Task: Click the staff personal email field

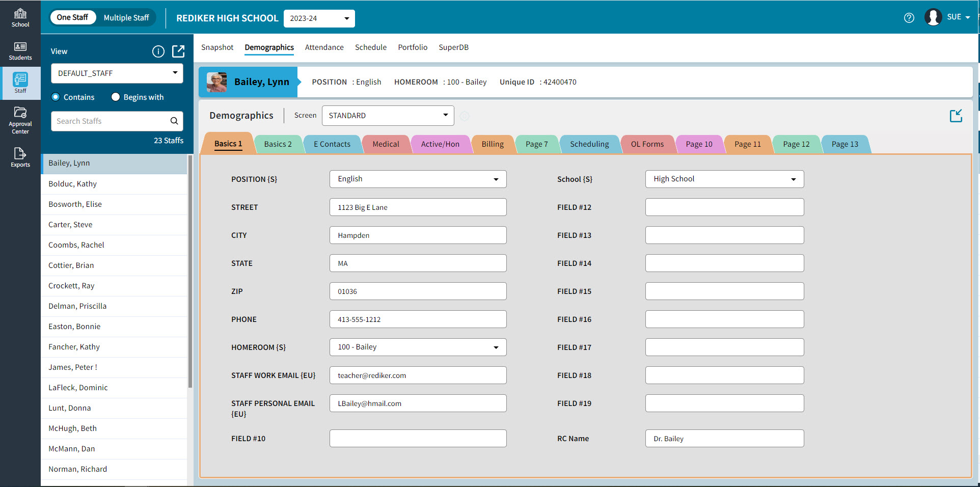Action: coord(418,403)
